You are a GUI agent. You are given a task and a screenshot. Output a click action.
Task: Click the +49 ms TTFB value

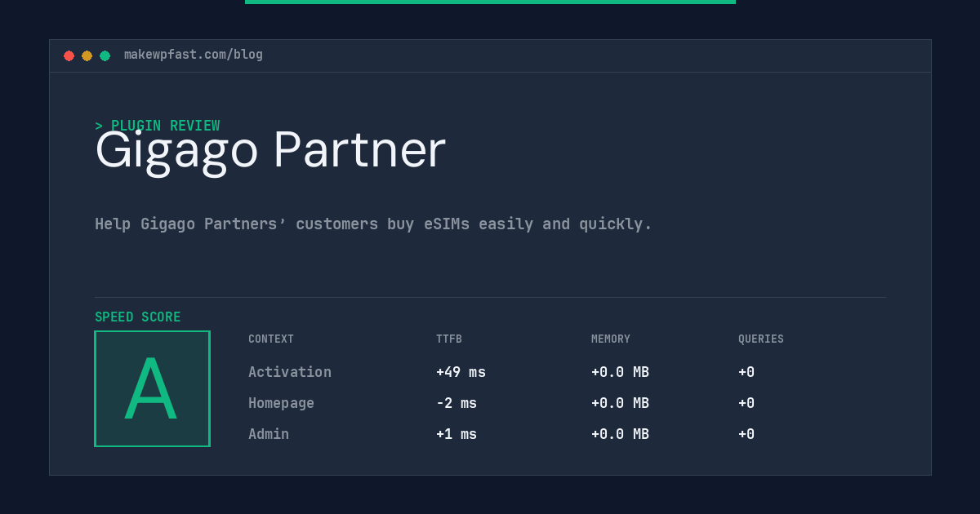click(461, 372)
